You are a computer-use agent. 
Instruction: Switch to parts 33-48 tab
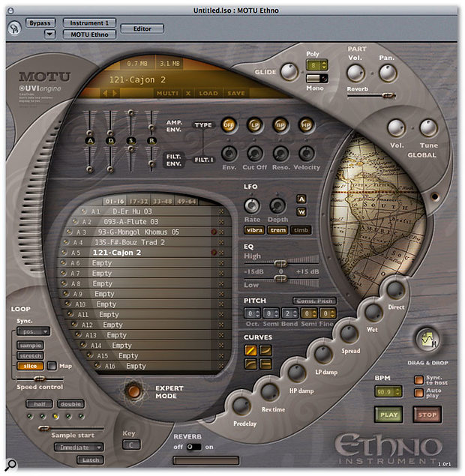162,201
